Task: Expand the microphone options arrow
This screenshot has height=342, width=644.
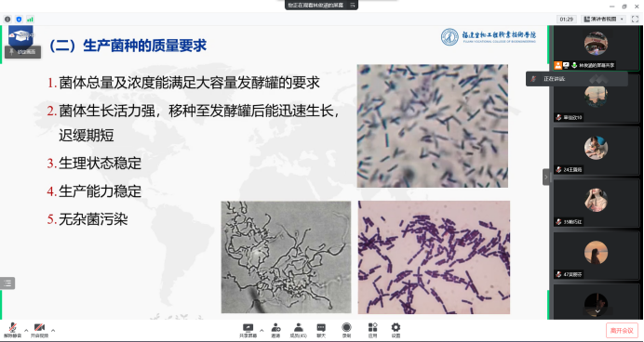Action: coord(26,330)
